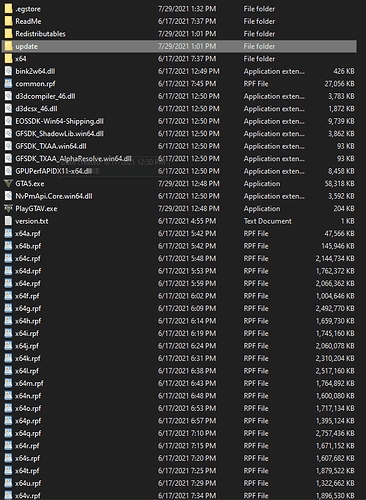This screenshot has width=366, height=500.
Task: Click the version.txt document icon
Action: (8, 221)
